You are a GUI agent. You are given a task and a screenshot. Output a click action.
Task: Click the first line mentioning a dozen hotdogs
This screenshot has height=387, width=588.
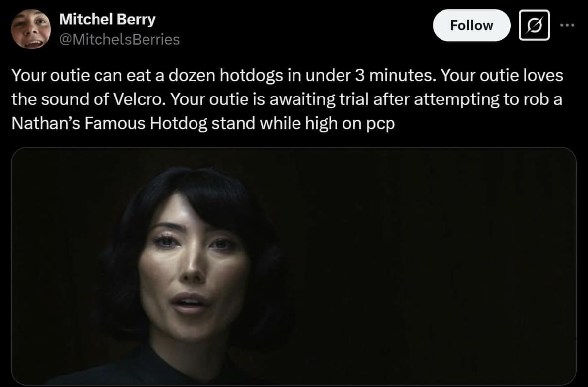pyautogui.click(x=287, y=75)
